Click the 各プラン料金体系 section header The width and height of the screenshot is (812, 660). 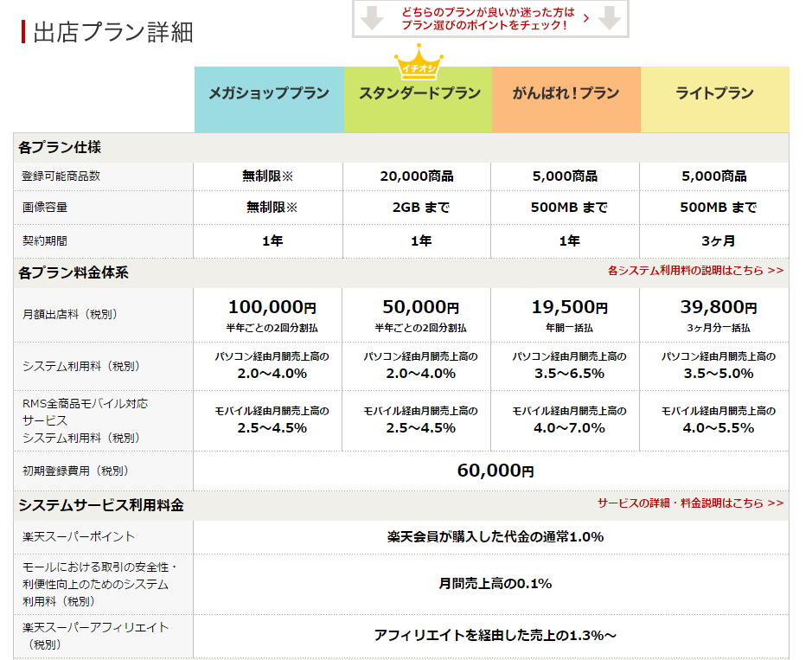pyautogui.click(x=74, y=272)
